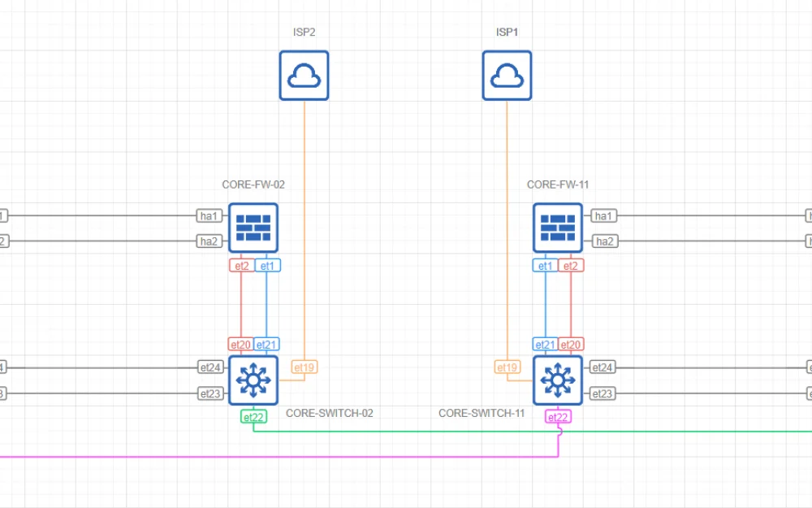Click the et19 uplink port on CORE-SWITCH-11

(508, 367)
